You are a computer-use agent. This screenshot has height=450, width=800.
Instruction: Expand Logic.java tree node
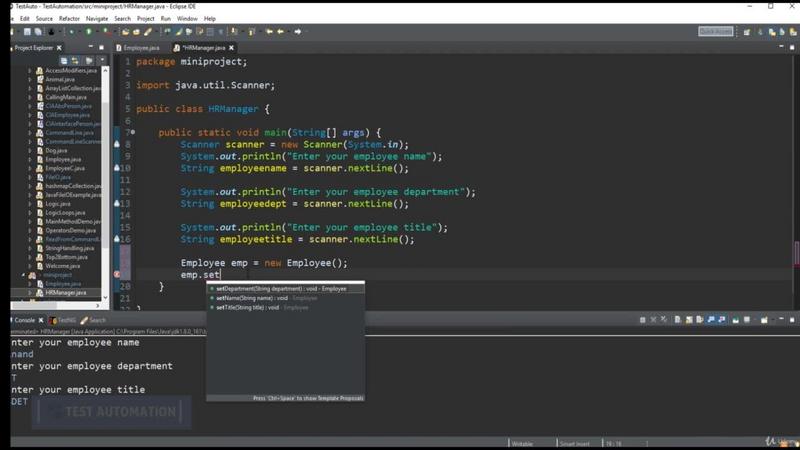click(x=30, y=204)
